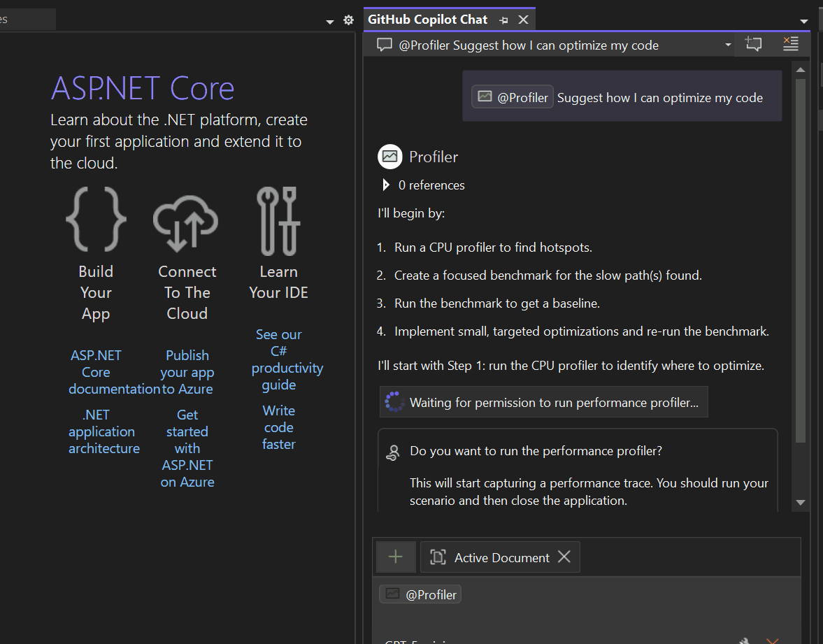
Task: Click the 'Create a focused benchmark' step text
Action: pyautogui.click(x=548, y=275)
